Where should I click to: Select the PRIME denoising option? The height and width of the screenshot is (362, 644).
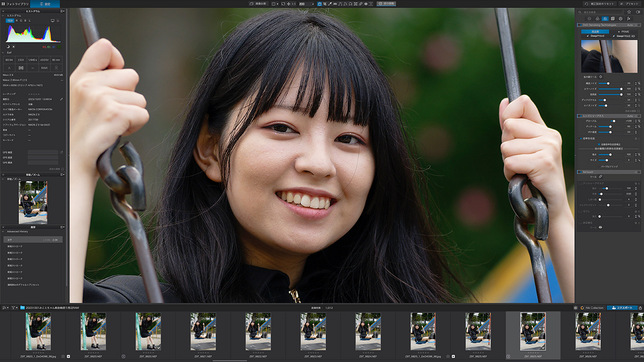pyautogui.click(x=624, y=32)
